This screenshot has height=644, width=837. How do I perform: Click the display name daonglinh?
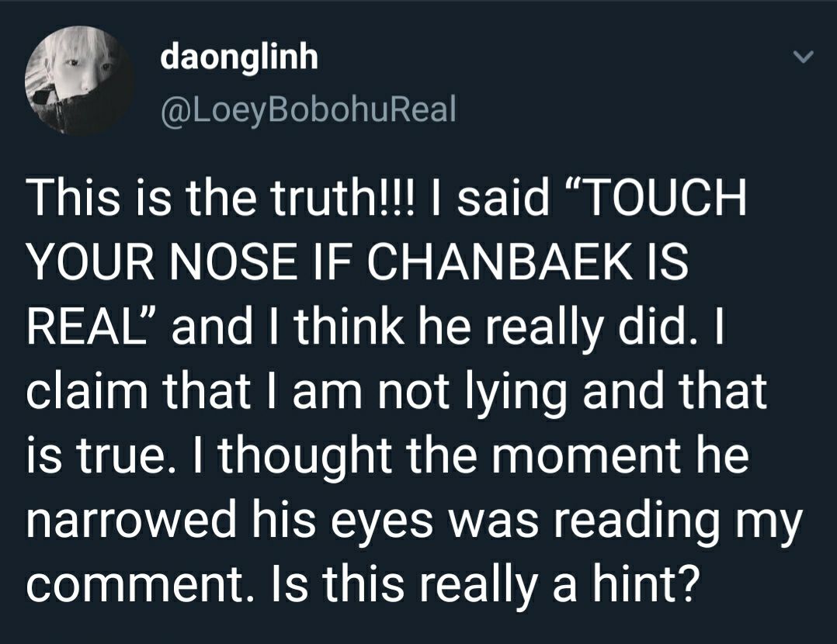click(239, 57)
